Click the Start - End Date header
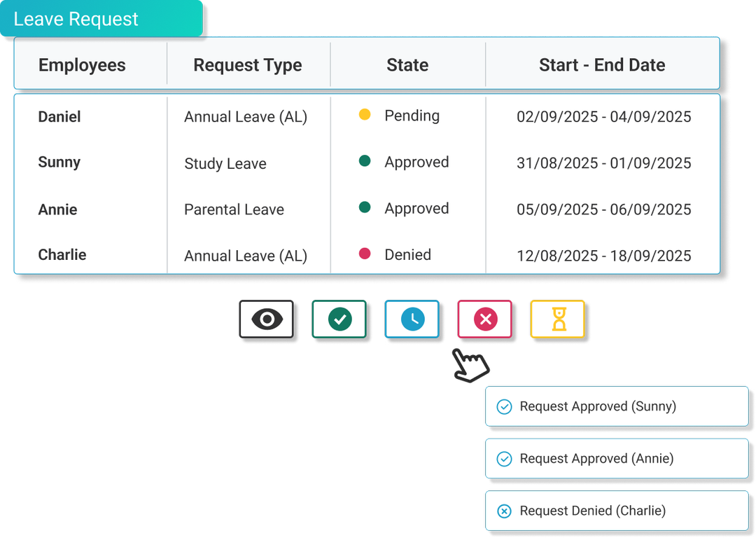Screen dimensions: 756x538 [x=602, y=65]
